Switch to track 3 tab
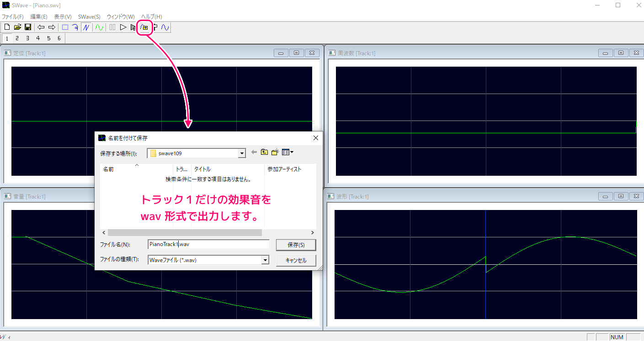This screenshot has height=341, width=644. [x=27, y=38]
